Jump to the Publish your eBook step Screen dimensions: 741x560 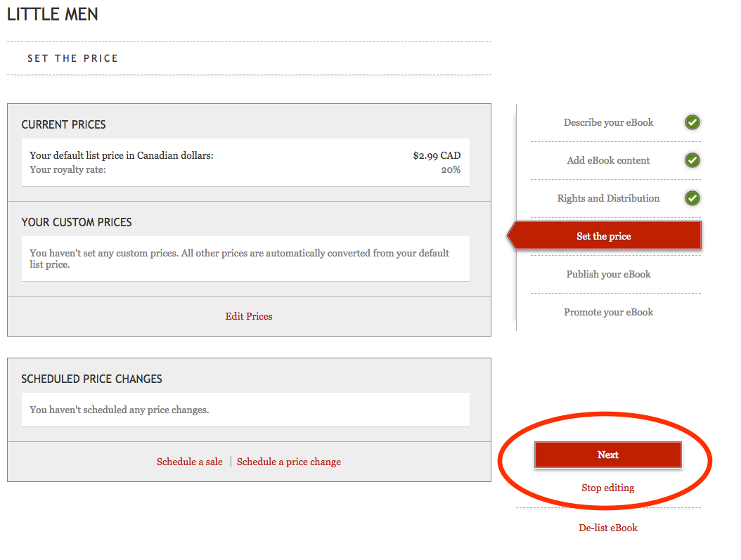tap(608, 275)
